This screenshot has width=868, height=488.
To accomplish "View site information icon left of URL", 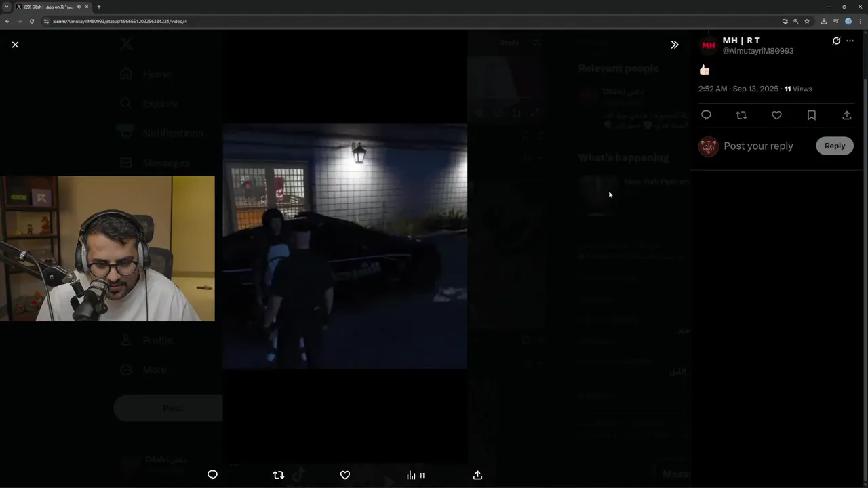I will click(x=47, y=21).
